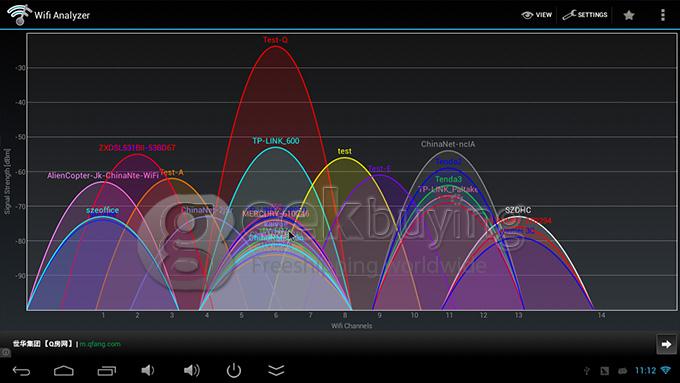This screenshot has width=680, height=383.
Task: Tap the Wifi Analyzer title text
Action: (x=62, y=15)
